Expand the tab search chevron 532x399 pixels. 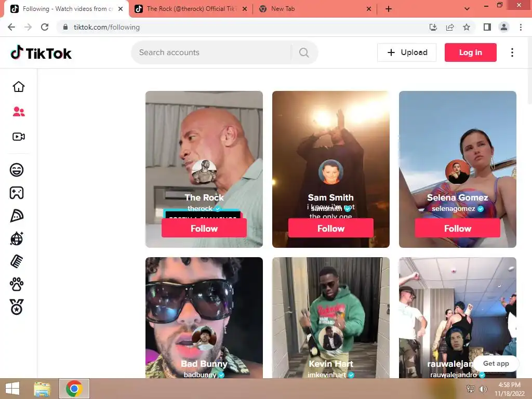coord(467,9)
